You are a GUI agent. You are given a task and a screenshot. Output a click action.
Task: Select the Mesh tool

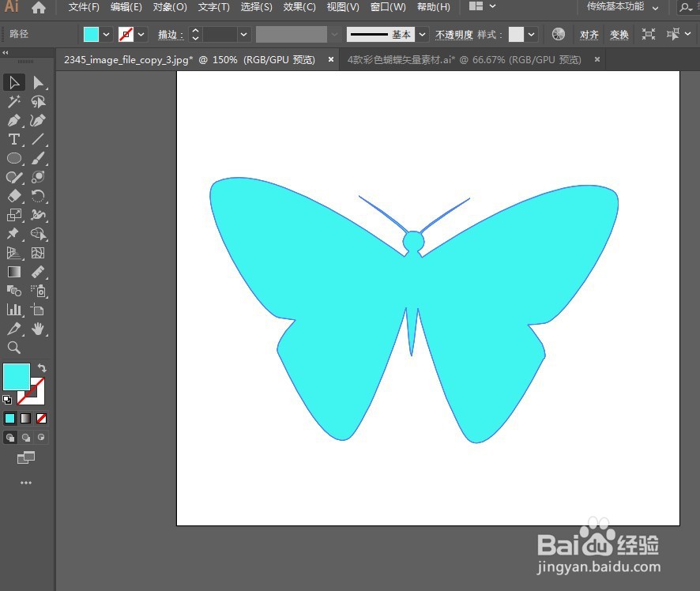(38, 253)
